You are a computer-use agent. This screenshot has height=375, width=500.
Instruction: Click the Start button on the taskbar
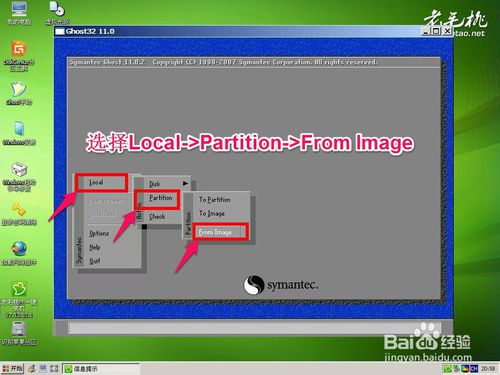[x=12, y=368]
